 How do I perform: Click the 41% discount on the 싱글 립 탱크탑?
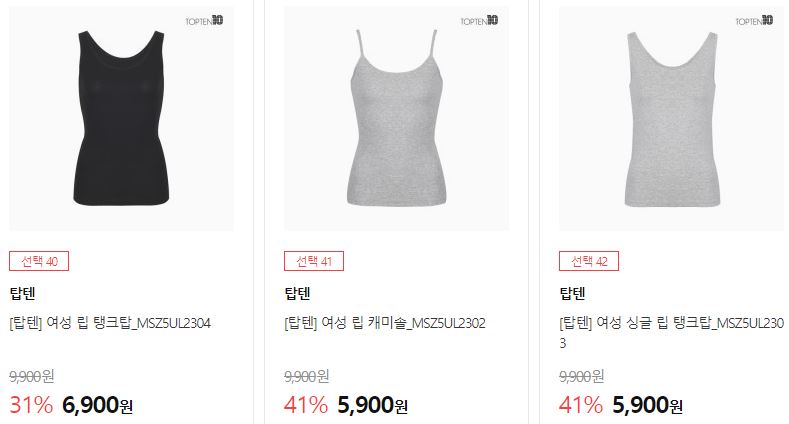(x=581, y=405)
